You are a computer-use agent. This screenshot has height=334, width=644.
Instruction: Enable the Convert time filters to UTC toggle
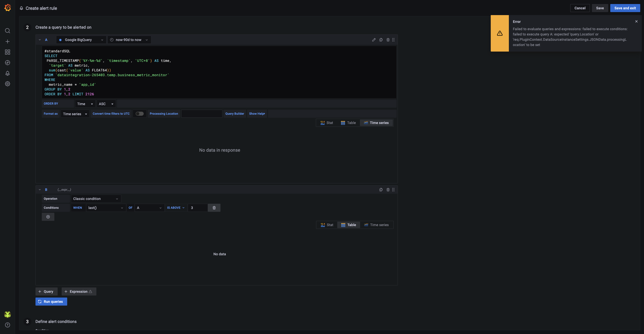[x=139, y=114]
